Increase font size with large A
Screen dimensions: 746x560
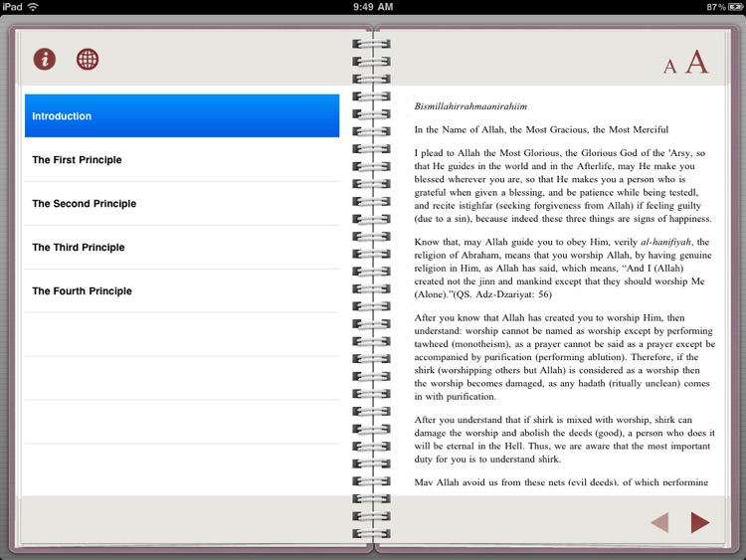pos(697,62)
